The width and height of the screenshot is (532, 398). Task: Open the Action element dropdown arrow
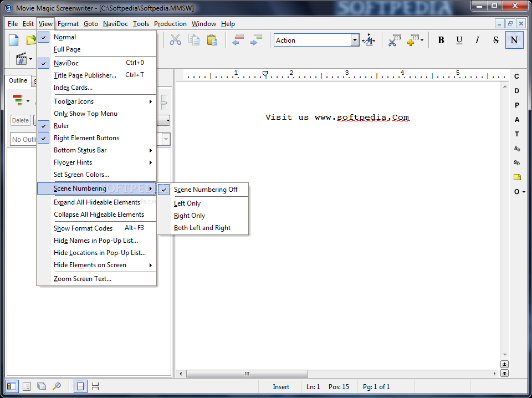click(x=355, y=40)
